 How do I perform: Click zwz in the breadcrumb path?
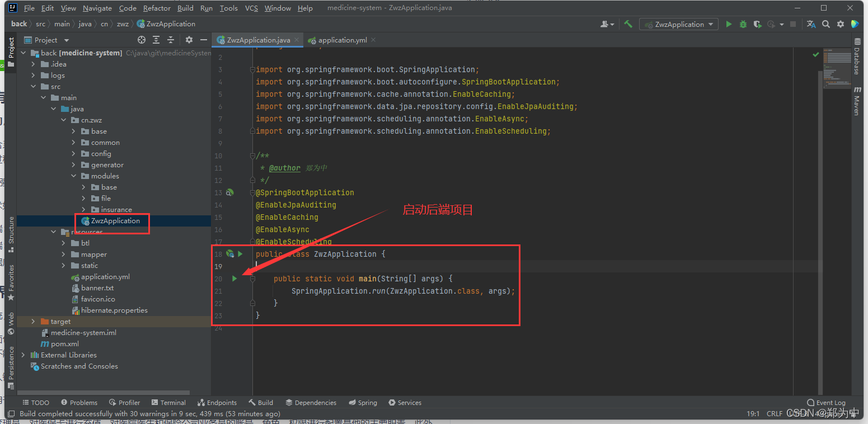tap(123, 24)
